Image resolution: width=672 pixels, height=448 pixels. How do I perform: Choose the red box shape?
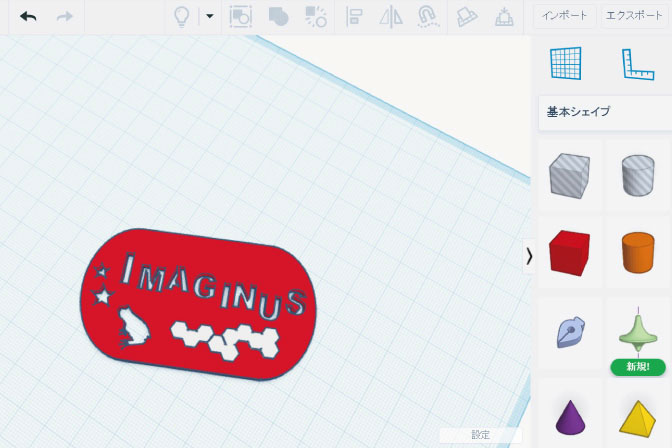tap(569, 252)
